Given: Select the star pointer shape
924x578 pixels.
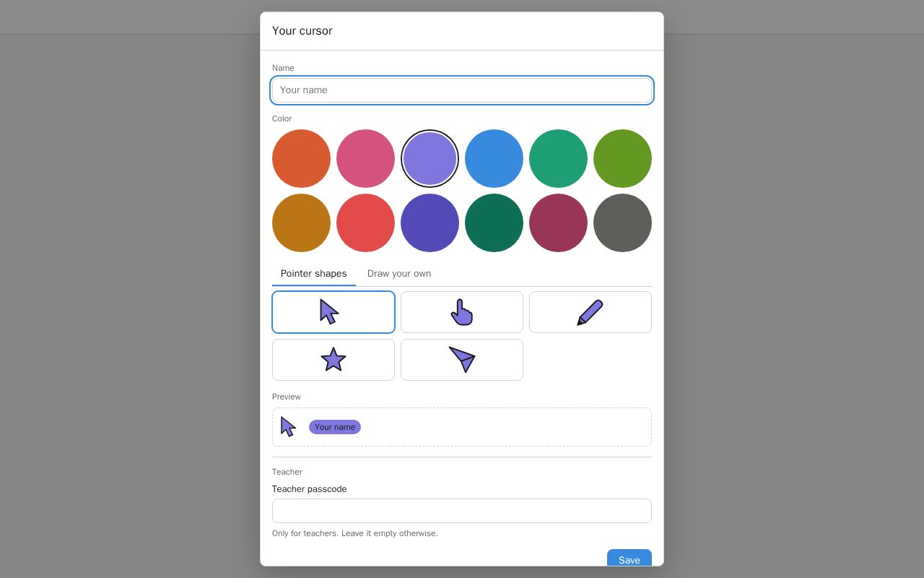Looking at the screenshot, I should click(x=334, y=360).
